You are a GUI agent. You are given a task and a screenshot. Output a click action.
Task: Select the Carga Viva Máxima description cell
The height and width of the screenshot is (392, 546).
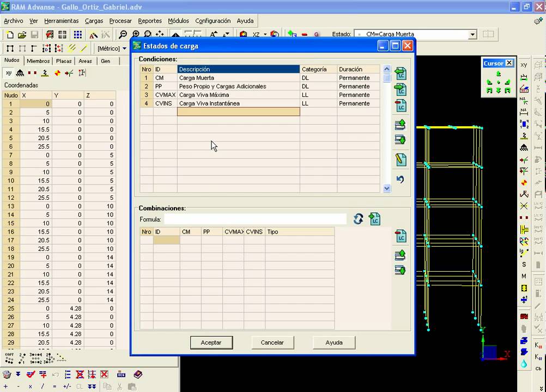tap(239, 95)
